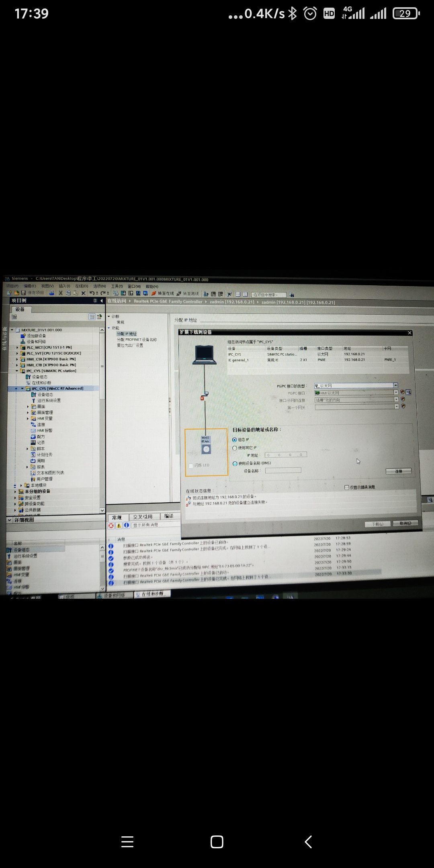Select the 'Use device name (DNS)' radio option
This screenshot has width=434, height=868.
coord(235,463)
